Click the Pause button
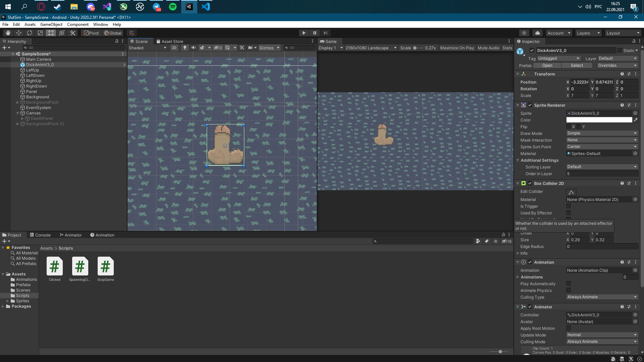644x362 pixels. tap(314, 33)
